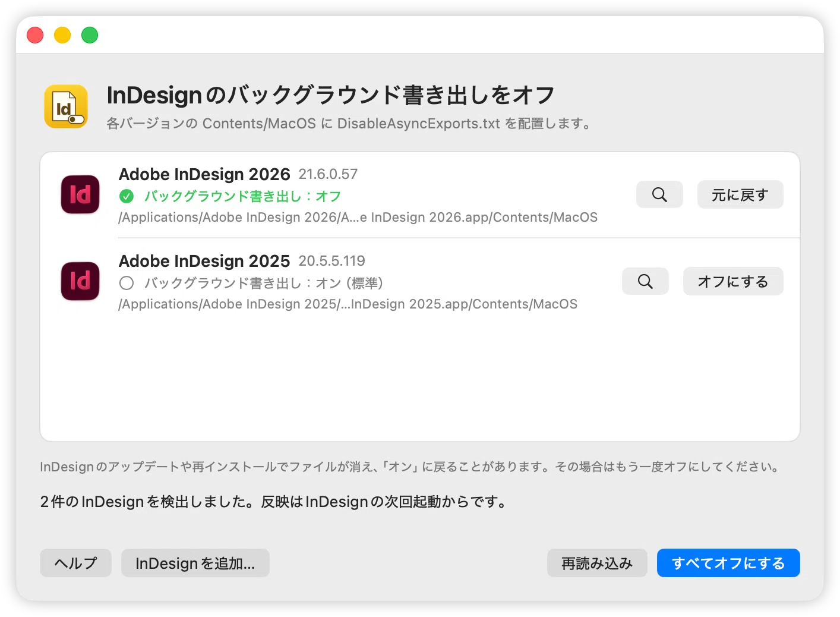This screenshot has width=840, height=617.
Task: Click the status text バックグラウンド書き出し：オン (標準)
Action: [x=264, y=283]
